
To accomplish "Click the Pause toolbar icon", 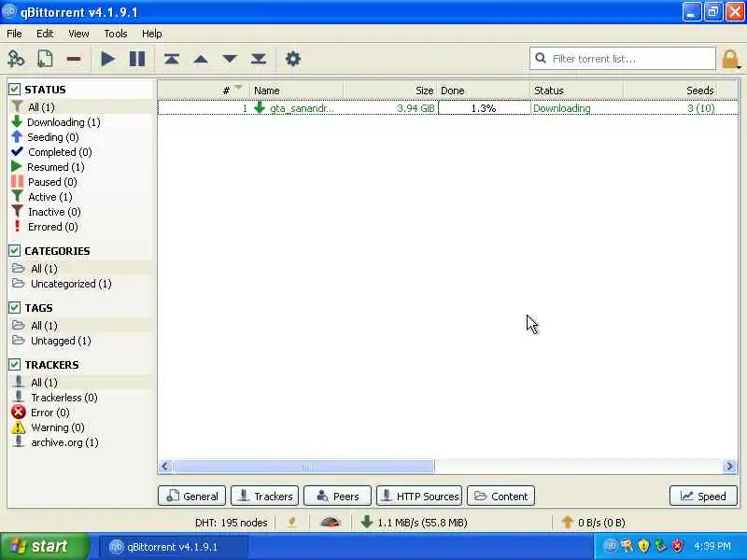I will coord(137,59).
